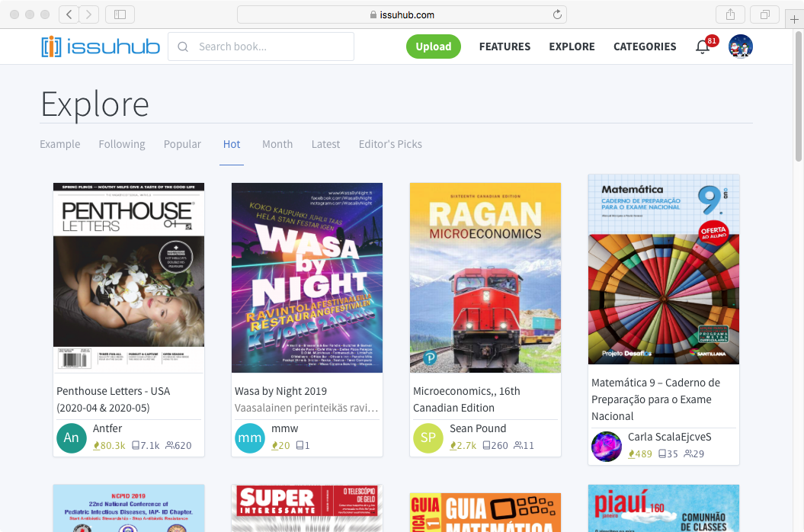The width and height of the screenshot is (804, 532).
Task: Go back in Safari
Action: [69, 14]
